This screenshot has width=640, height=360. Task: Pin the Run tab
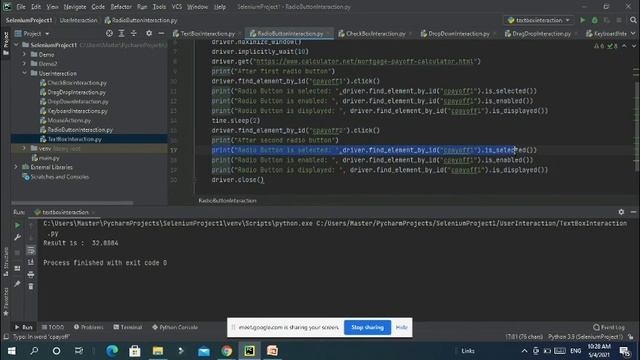pyautogui.click(x=18, y=284)
